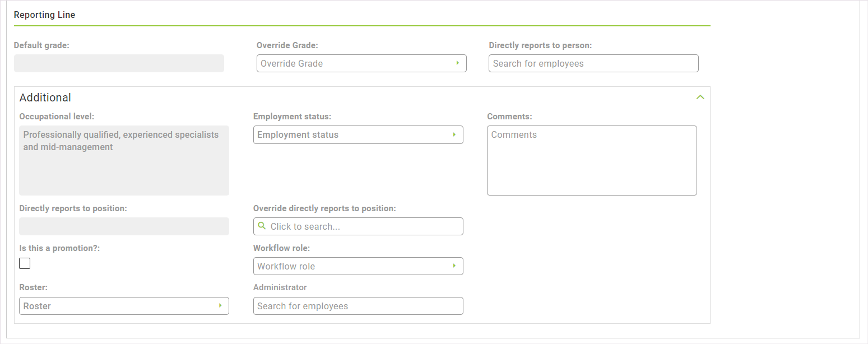
Task: Open the Roster dropdown
Action: click(124, 306)
